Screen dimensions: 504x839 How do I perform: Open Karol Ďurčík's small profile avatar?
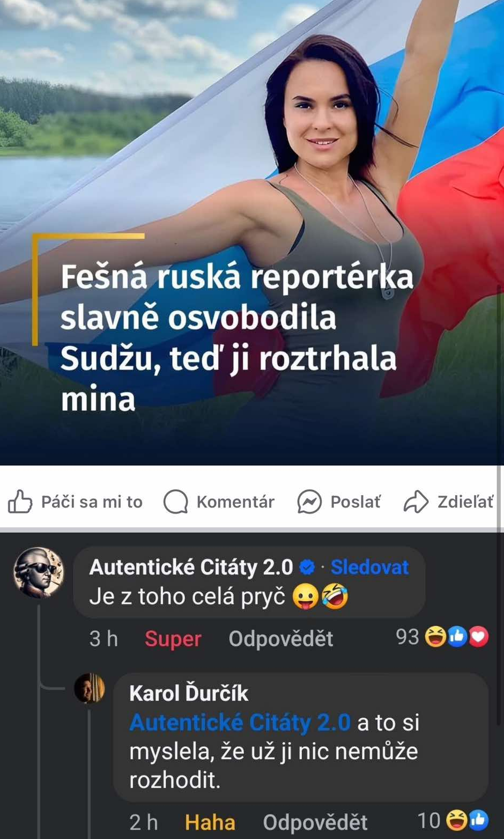tap(89, 688)
